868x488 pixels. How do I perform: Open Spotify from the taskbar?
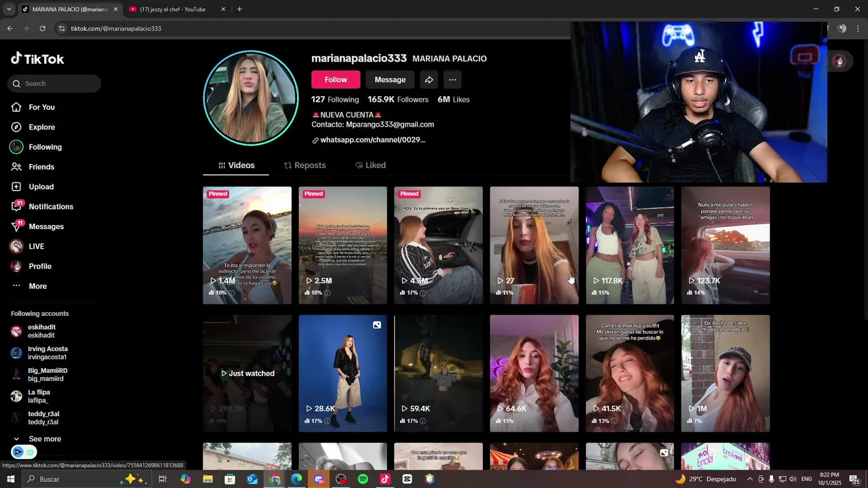pos(363,479)
